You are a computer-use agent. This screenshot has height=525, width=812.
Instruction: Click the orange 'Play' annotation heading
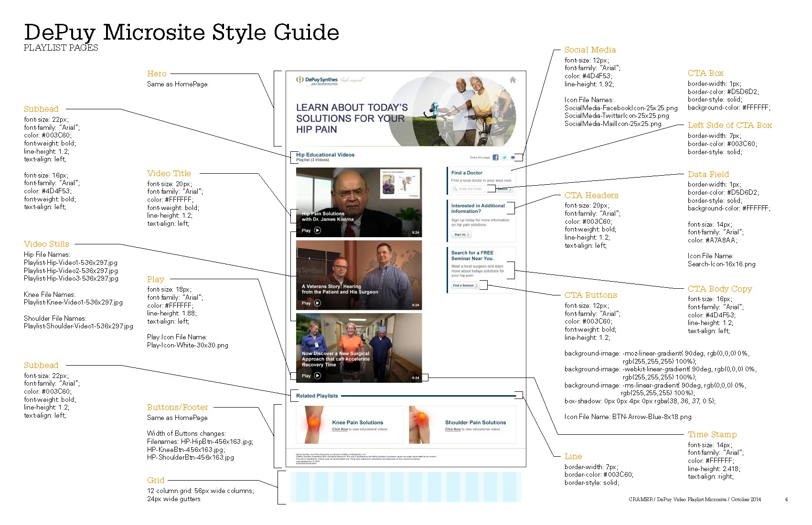click(x=156, y=279)
